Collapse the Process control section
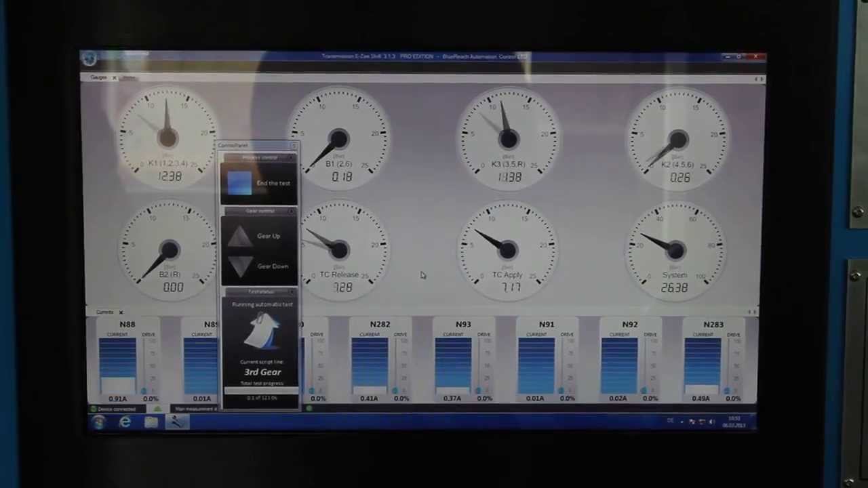 293,158
